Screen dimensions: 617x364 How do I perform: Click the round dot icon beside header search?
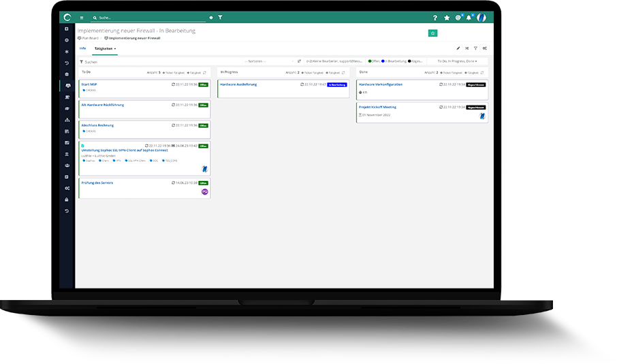click(211, 18)
